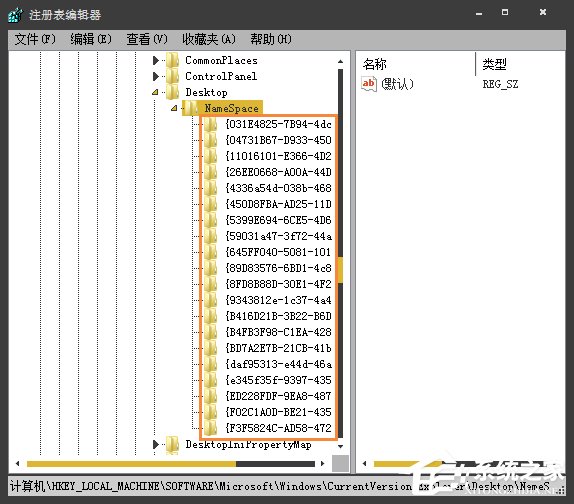Click folder icon of {5399E694-6CE5-4D6 key

[210, 220]
